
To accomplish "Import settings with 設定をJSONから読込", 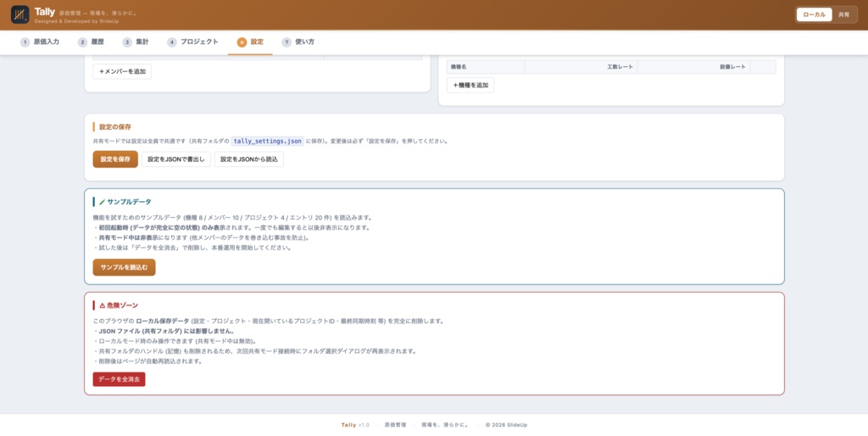I will [x=249, y=159].
